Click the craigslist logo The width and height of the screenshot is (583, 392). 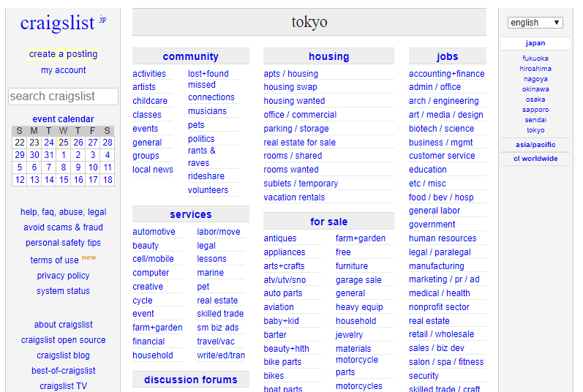point(58,23)
